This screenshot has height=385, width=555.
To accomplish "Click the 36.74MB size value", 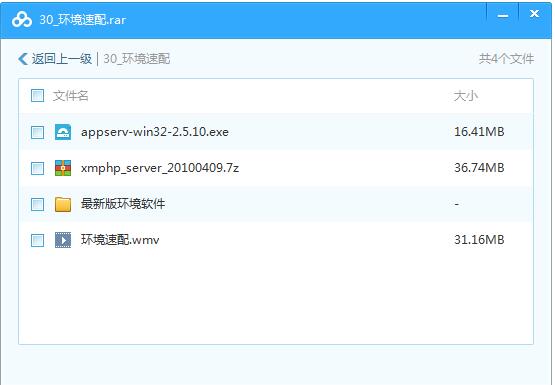I will (479, 168).
